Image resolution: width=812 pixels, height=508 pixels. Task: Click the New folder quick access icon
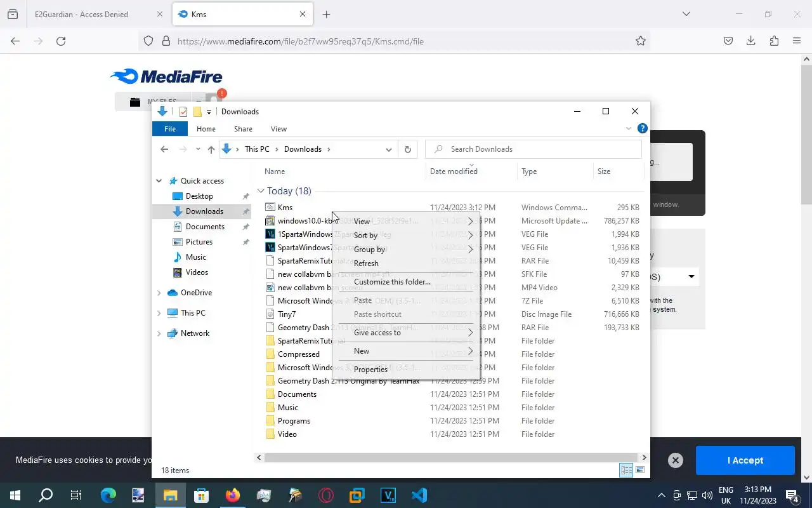pyautogui.click(x=197, y=112)
